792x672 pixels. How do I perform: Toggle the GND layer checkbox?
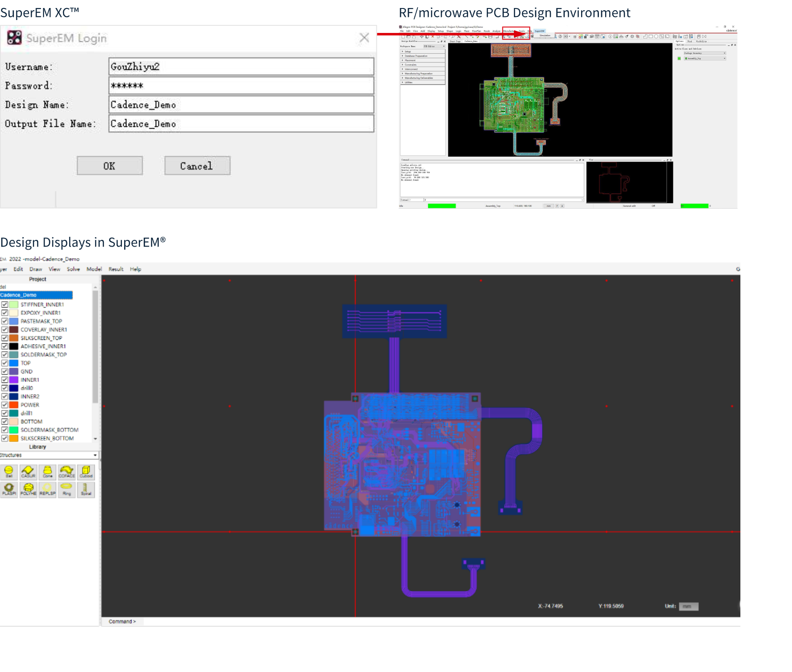click(x=5, y=371)
